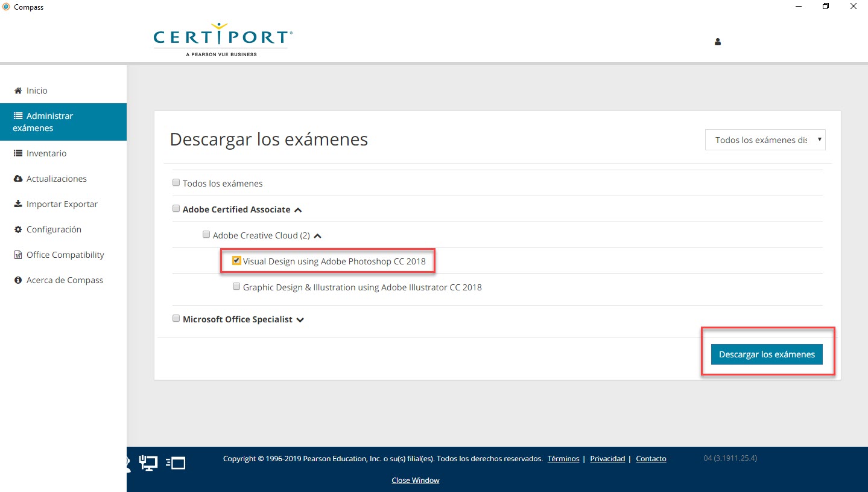Restore down the Compass window
This screenshot has height=492, width=868.
pyautogui.click(x=826, y=7)
